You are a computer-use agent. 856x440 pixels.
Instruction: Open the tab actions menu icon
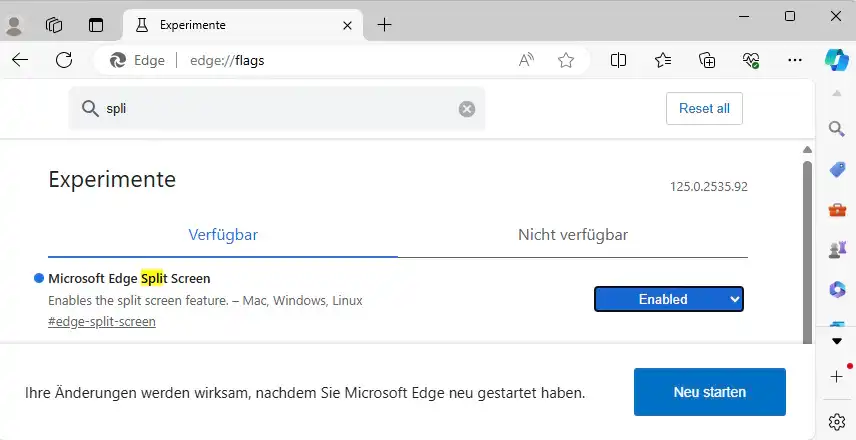(x=96, y=25)
